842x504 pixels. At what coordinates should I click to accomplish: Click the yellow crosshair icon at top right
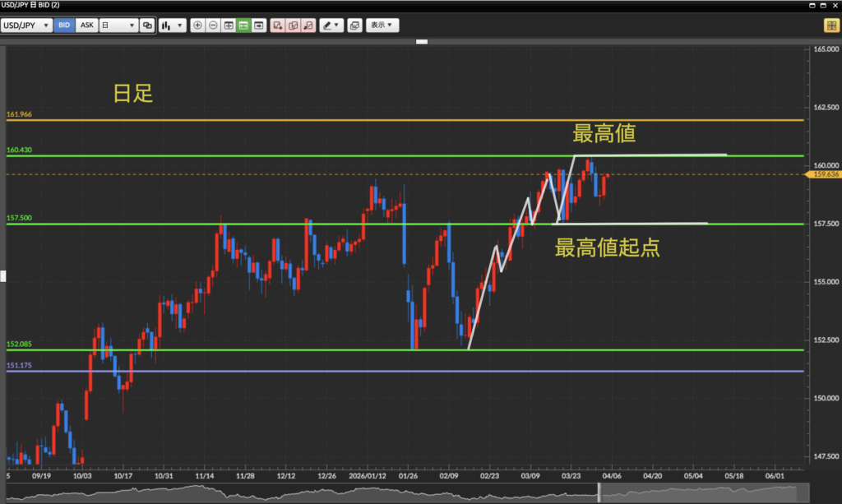pos(830,25)
